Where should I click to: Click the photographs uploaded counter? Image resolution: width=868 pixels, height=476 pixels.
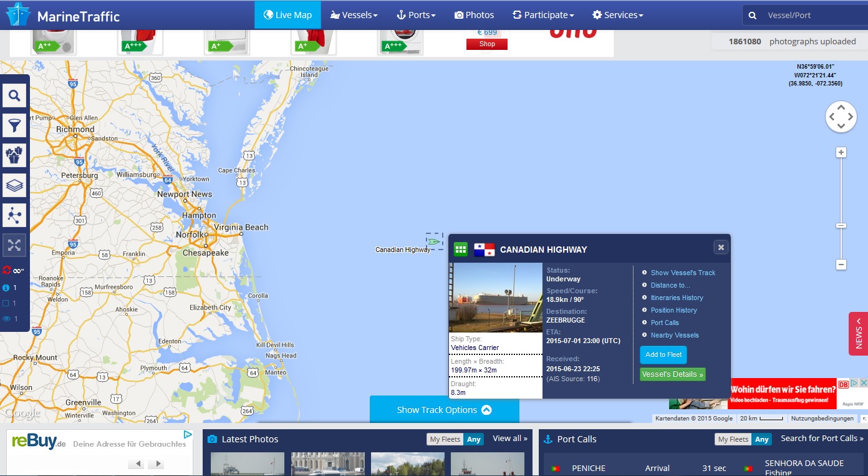(792, 41)
